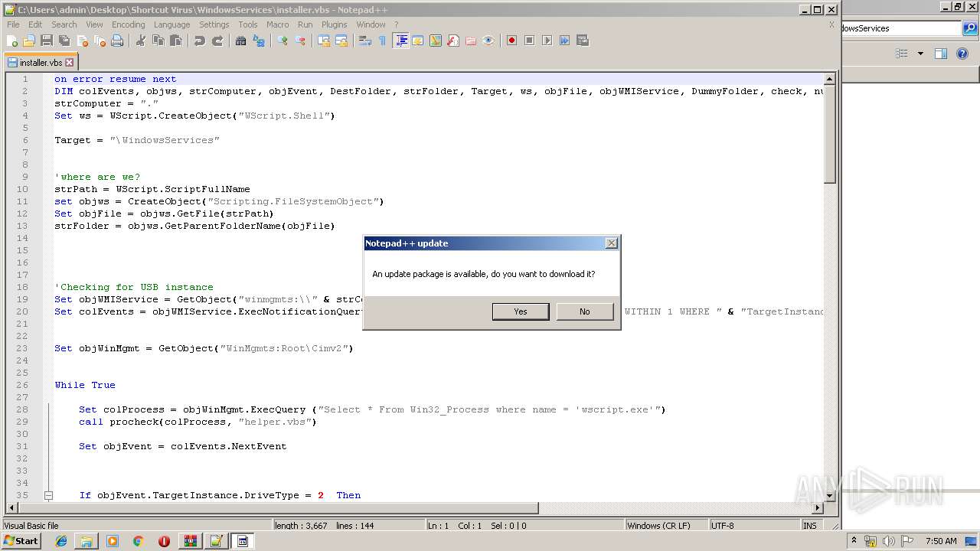
Task: Toggle the monitoring eye icon
Action: pos(488,41)
